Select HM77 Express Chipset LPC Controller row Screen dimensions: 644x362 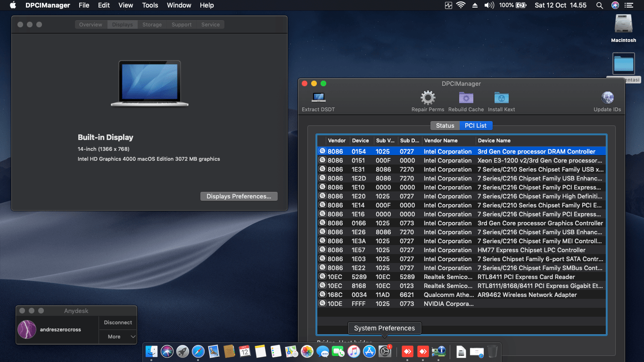(x=462, y=250)
